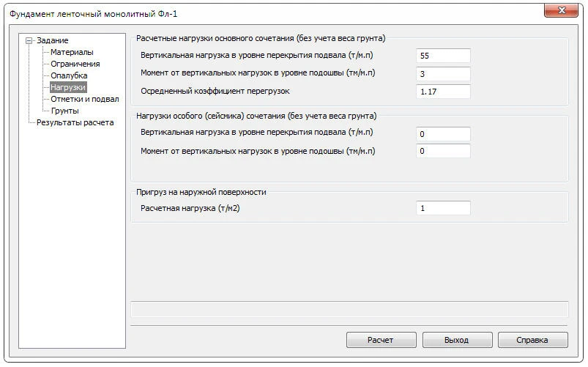Open the Материалы tree item
Screen dimensions: 588x367
tap(72, 53)
